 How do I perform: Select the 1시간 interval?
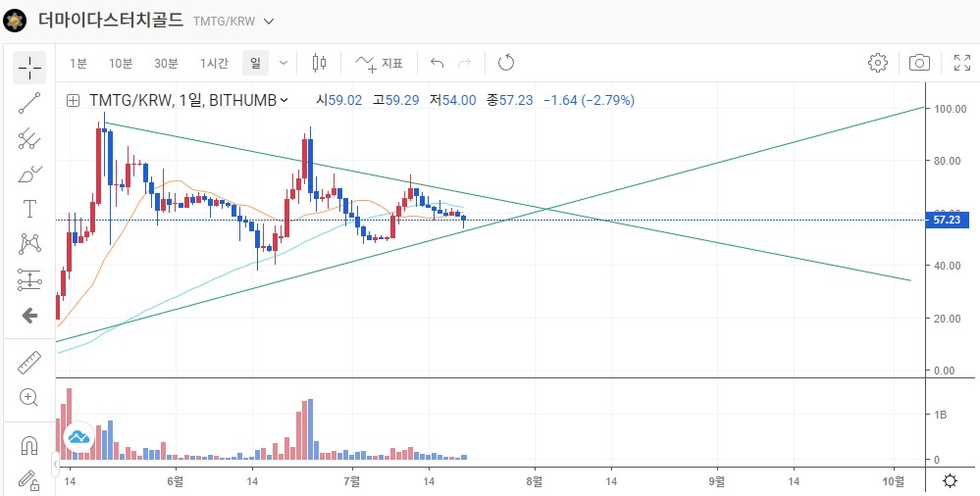215,63
